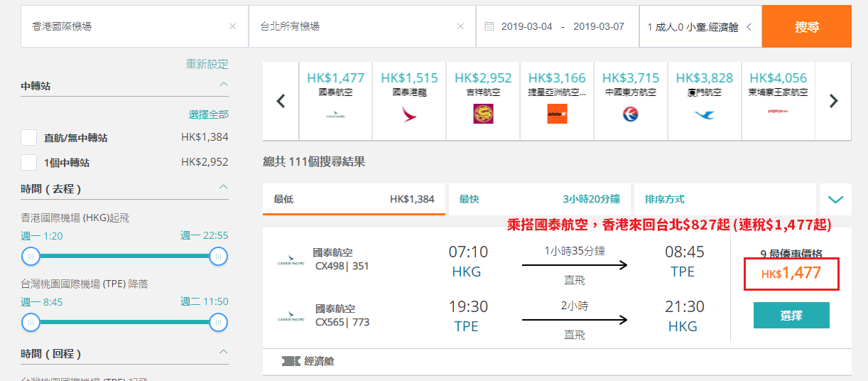
Task: Click the left handle of the TPE arrival slider
Action: (31, 323)
